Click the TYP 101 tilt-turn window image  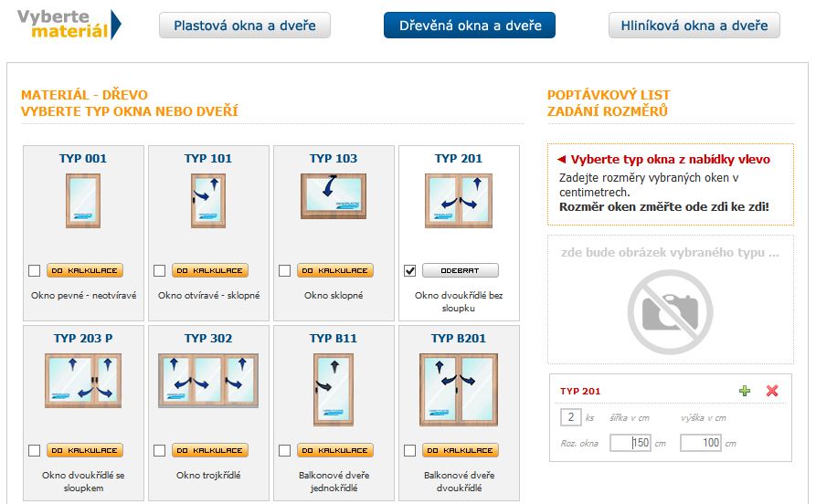[208, 200]
